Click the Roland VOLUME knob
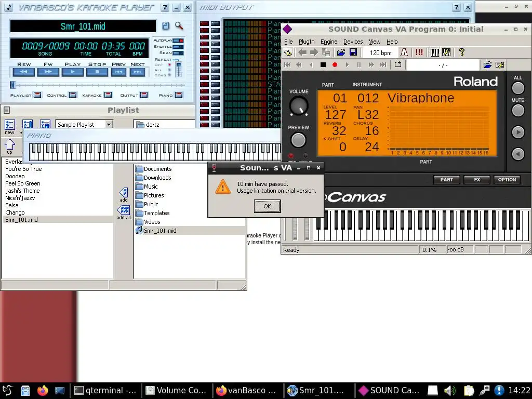This screenshot has width=532, height=399. click(299, 106)
